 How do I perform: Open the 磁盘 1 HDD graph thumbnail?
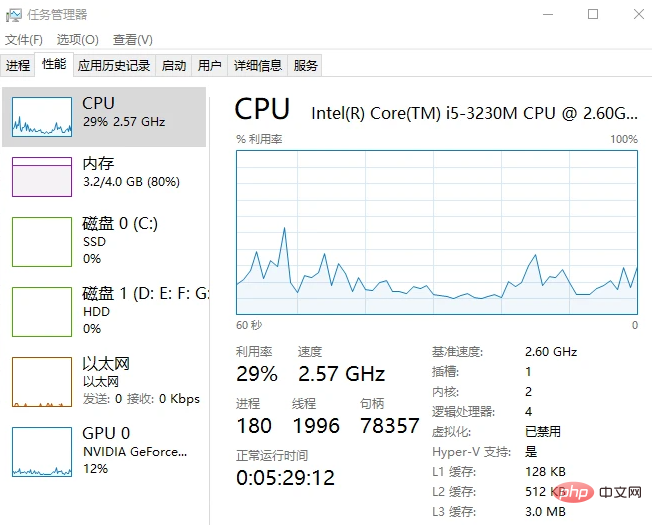coord(42,311)
